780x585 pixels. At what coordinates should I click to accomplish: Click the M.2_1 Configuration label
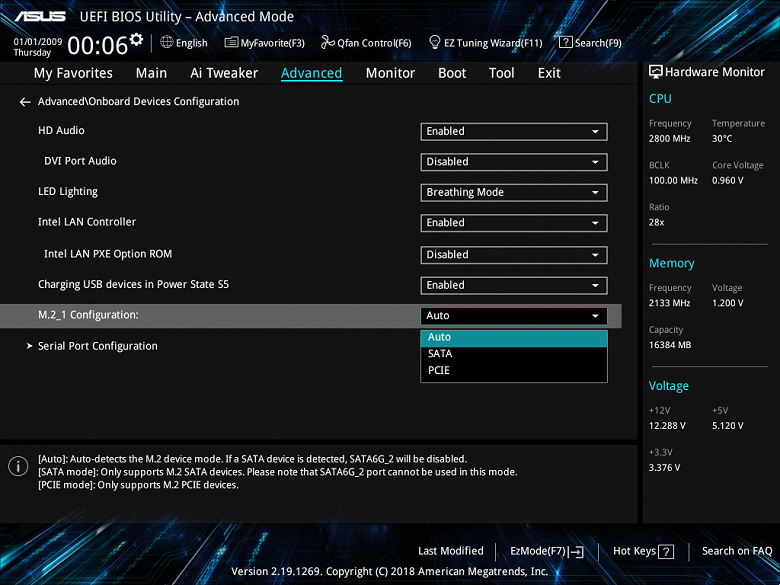[88, 315]
